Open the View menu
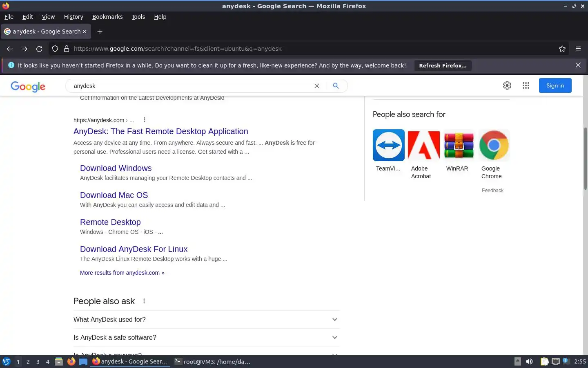Viewport: 588px width, 368px height. coord(48,17)
